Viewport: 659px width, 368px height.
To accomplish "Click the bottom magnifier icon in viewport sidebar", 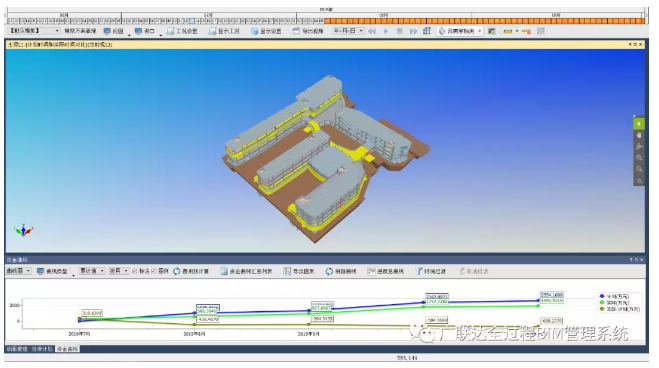I will 639,181.
